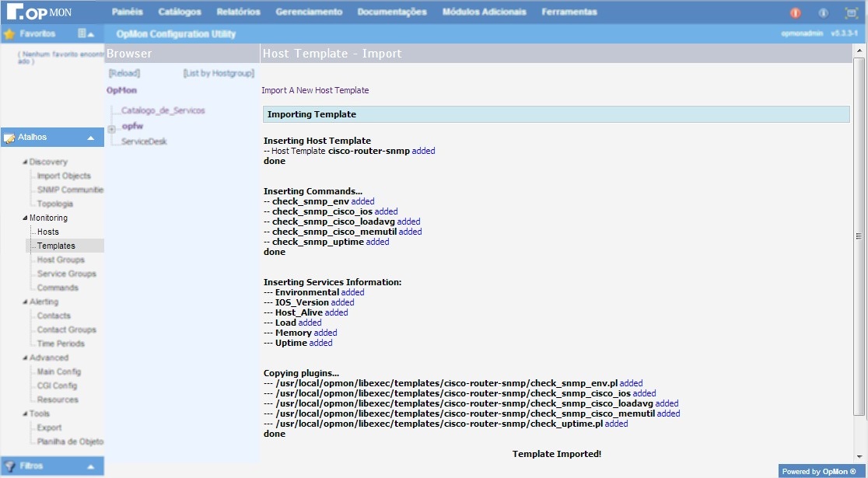Click the fullscreen icon at top right
Screen dimensions: 868x478
(851, 12)
